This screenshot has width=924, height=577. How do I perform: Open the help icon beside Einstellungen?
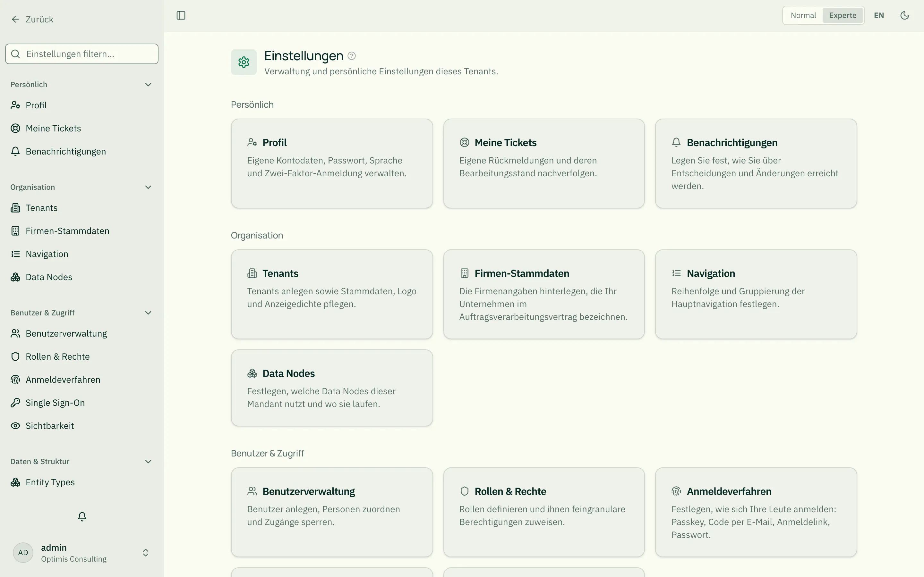352,56
